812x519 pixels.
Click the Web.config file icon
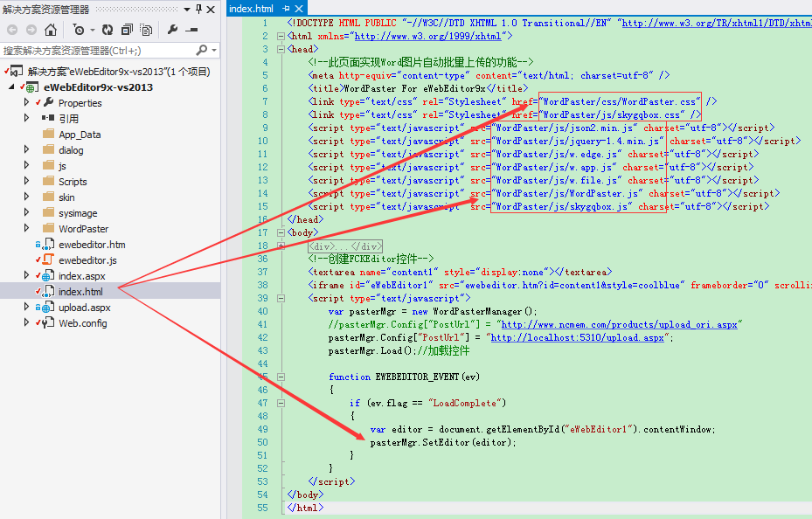(48, 322)
